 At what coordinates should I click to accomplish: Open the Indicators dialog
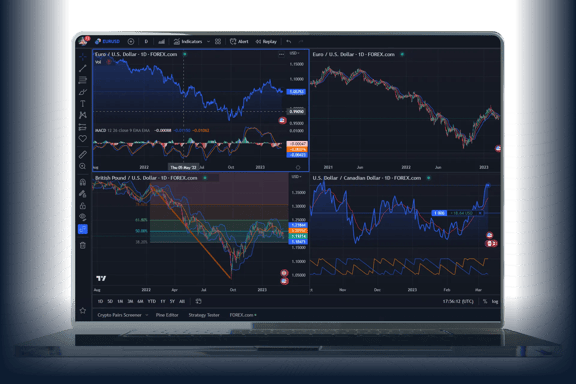pyautogui.click(x=188, y=42)
